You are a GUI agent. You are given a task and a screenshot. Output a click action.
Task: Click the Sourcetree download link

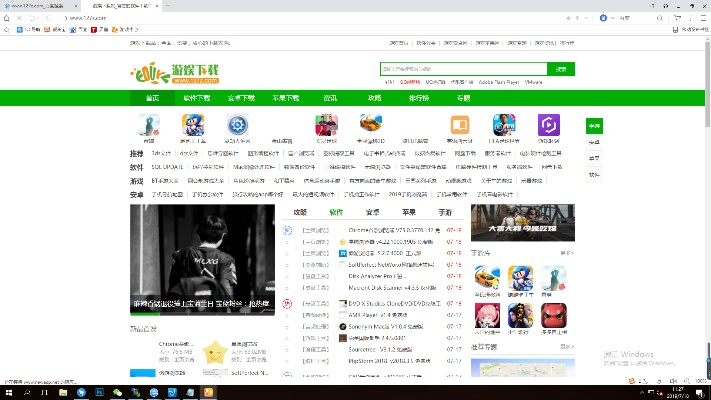[372, 351]
